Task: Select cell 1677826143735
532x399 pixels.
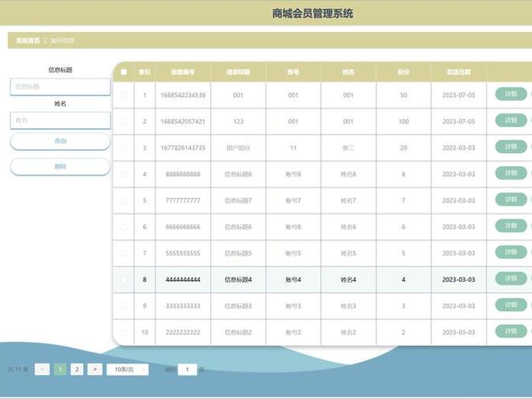Action: click(183, 148)
